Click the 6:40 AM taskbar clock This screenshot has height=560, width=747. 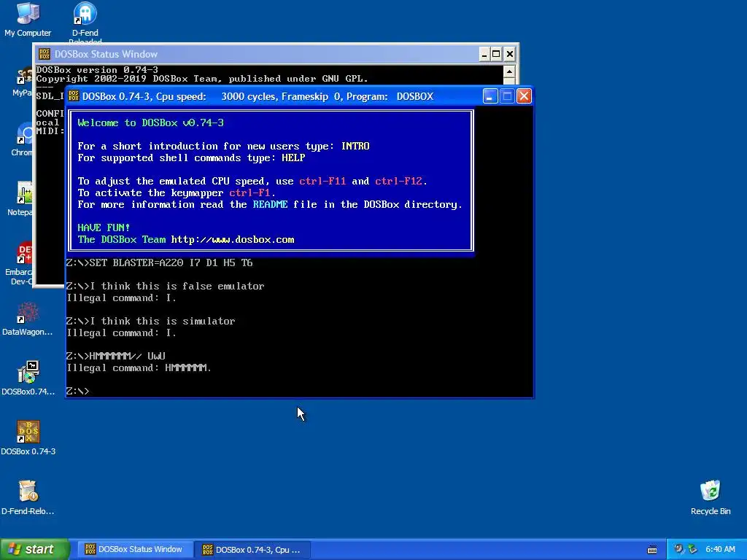(720, 549)
